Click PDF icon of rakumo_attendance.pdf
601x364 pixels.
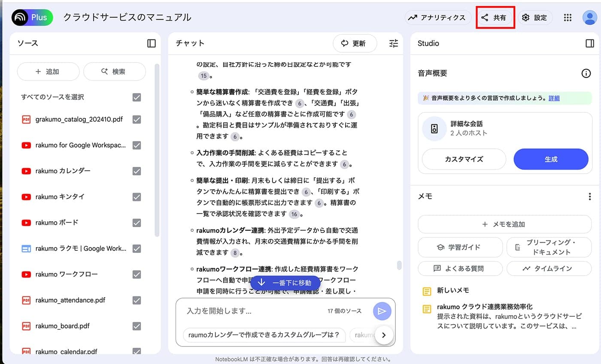point(26,300)
